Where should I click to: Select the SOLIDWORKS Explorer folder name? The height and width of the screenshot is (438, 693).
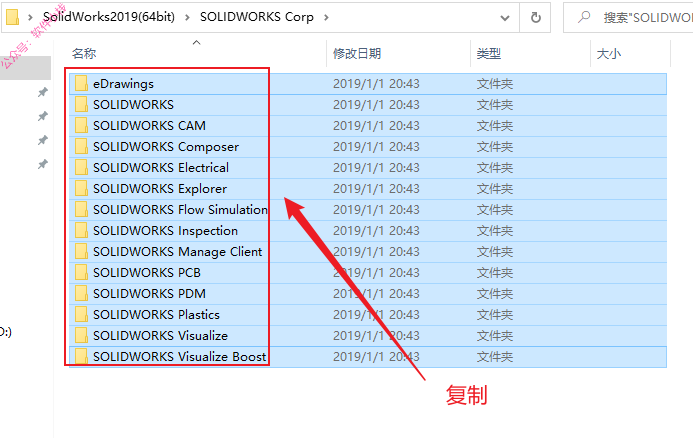coord(160,189)
